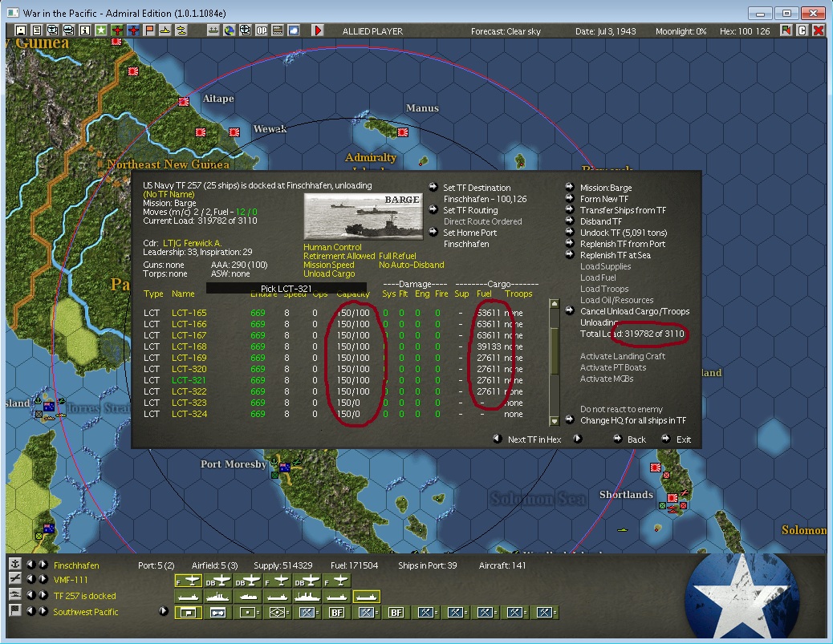Click the Back button
The image size is (833, 644).
point(636,439)
